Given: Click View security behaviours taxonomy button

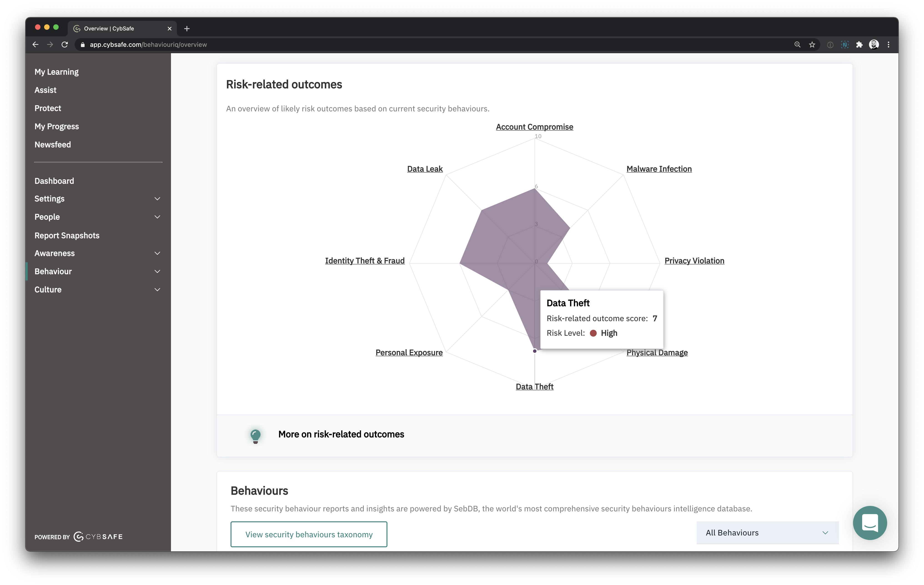Looking at the screenshot, I should (x=309, y=534).
